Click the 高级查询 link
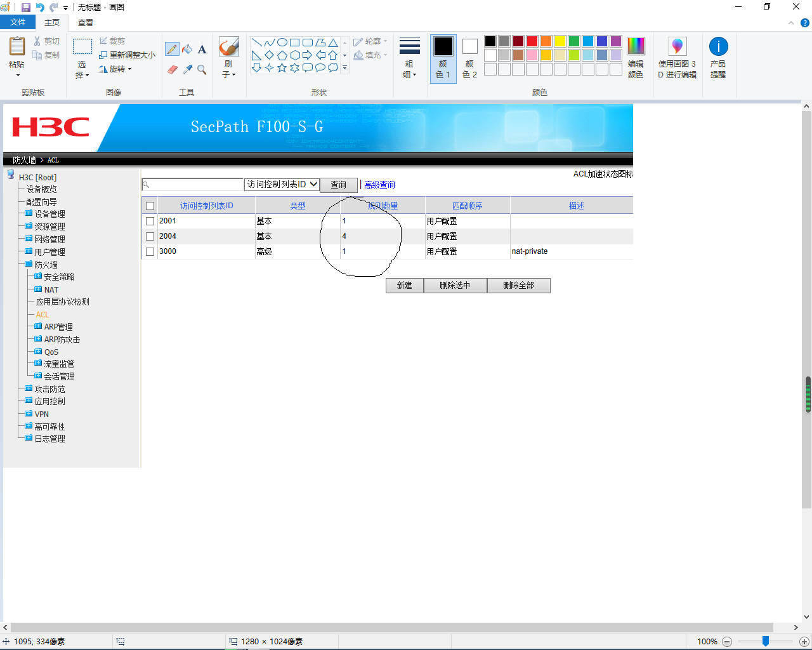 (x=379, y=185)
